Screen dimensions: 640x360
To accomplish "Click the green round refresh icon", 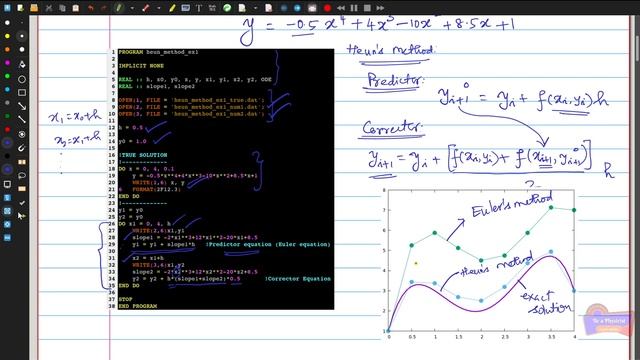I will 227,8.
